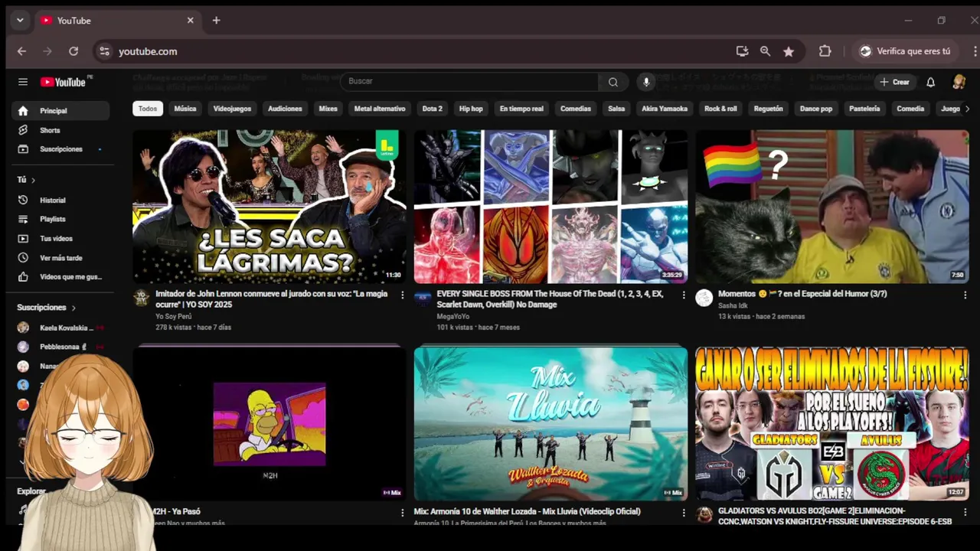The image size is (980, 551).
Task: Go to Principal in the sidebar
Action: (x=61, y=111)
